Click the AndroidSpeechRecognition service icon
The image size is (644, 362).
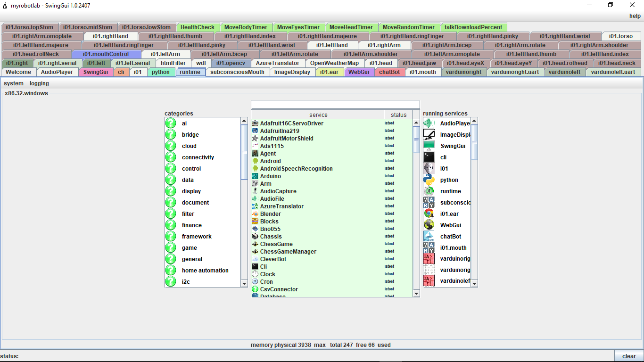(255, 169)
